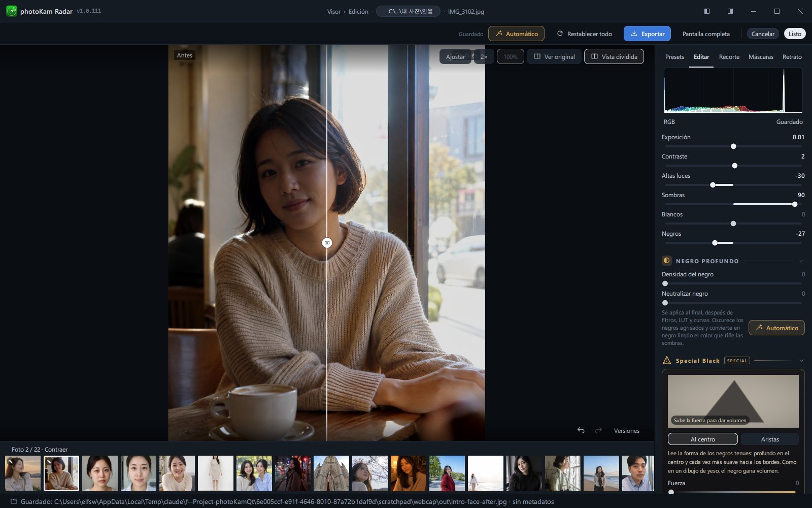Click Restablecer todo to reset edits
The width and height of the screenshot is (812, 508).
(584, 34)
